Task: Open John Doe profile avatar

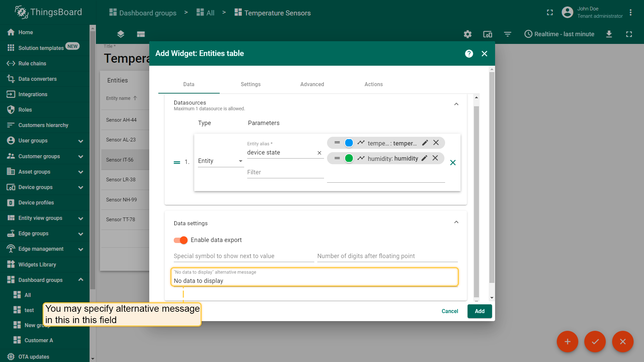Action: pyautogui.click(x=567, y=12)
